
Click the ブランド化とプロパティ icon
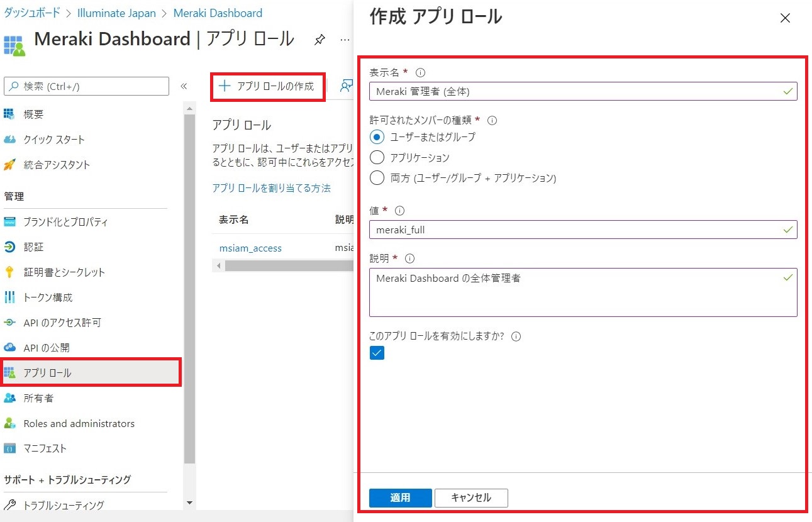point(9,222)
